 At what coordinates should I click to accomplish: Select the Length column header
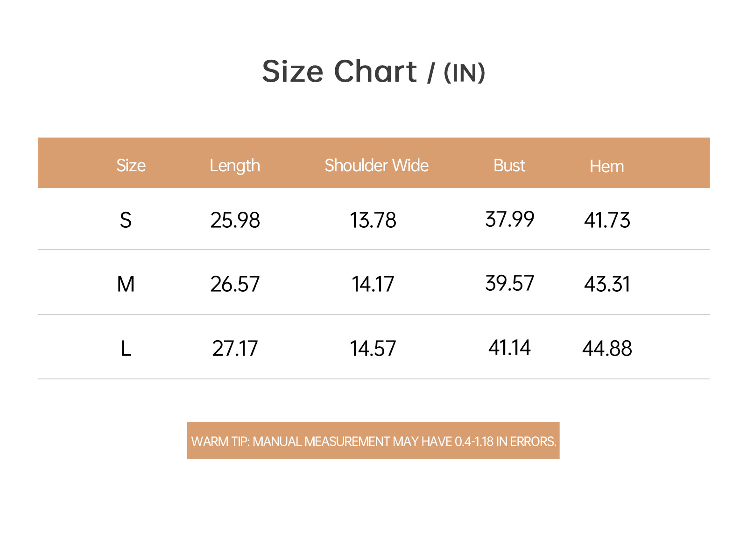(235, 166)
